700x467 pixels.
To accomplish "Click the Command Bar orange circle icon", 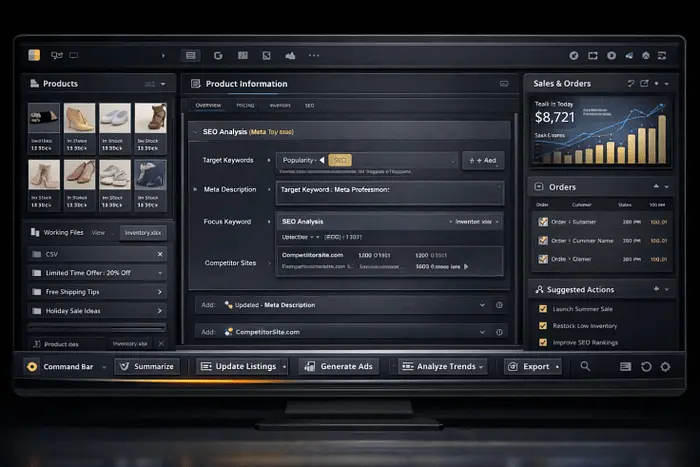I will pos(34,367).
